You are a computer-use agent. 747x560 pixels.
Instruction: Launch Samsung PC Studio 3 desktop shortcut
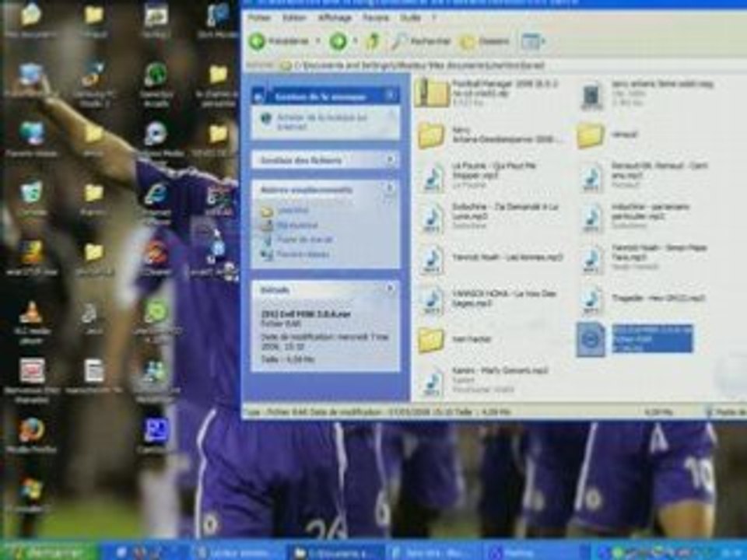tap(93, 83)
